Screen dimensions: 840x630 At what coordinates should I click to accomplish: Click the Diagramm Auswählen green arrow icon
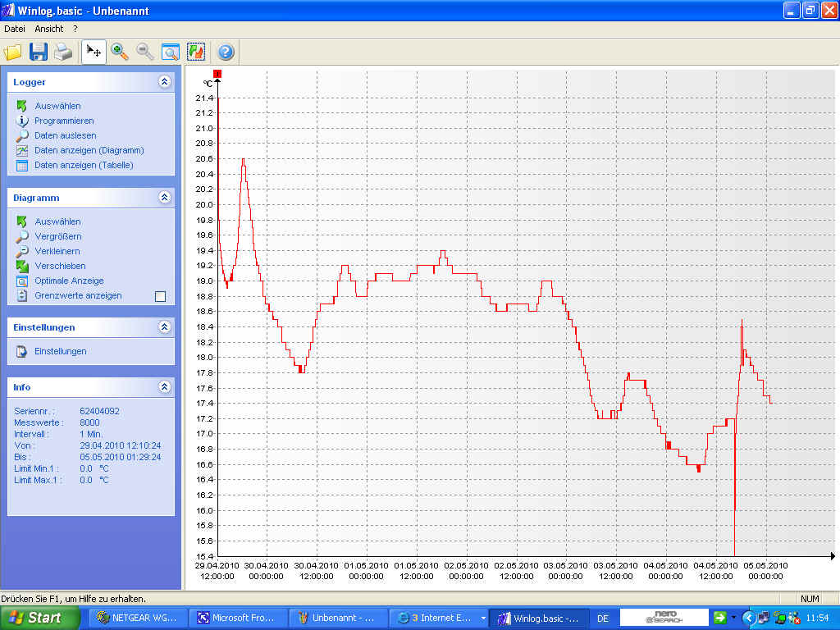pos(22,221)
